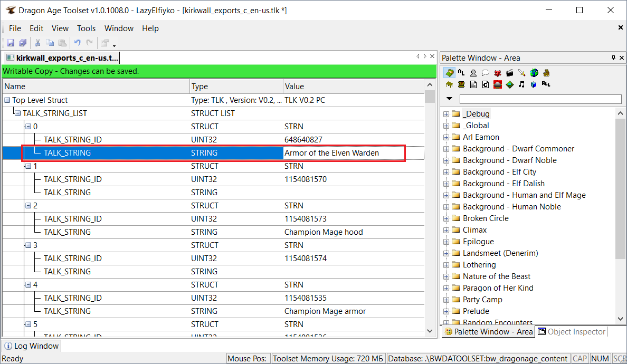The height and width of the screenshot is (364, 627).
Task: Select the Cutscene clapperboard icon
Action: coord(509,73)
